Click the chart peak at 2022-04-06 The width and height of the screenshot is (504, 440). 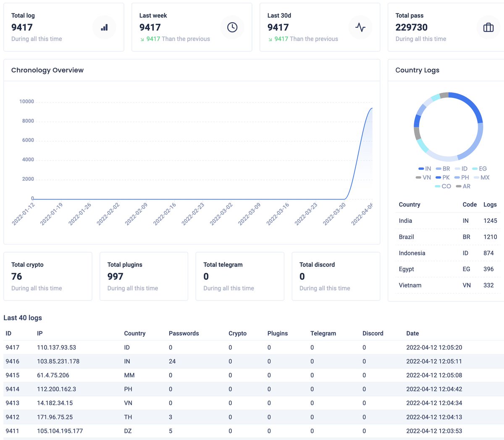coord(372,108)
